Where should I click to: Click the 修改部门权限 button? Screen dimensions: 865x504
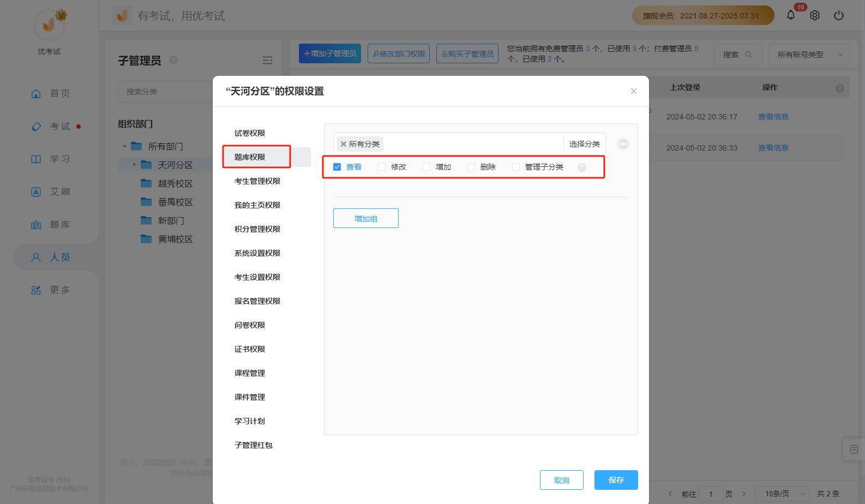(399, 53)
